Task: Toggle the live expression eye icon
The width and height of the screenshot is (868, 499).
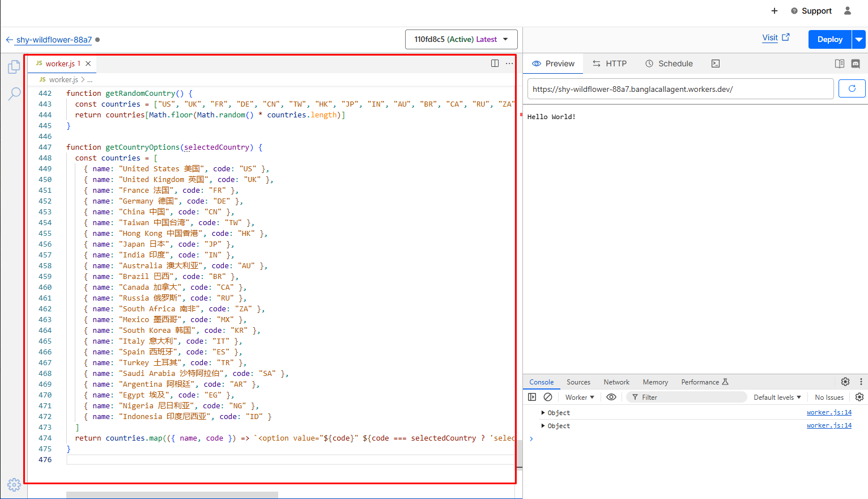Action: click(611, 397)
